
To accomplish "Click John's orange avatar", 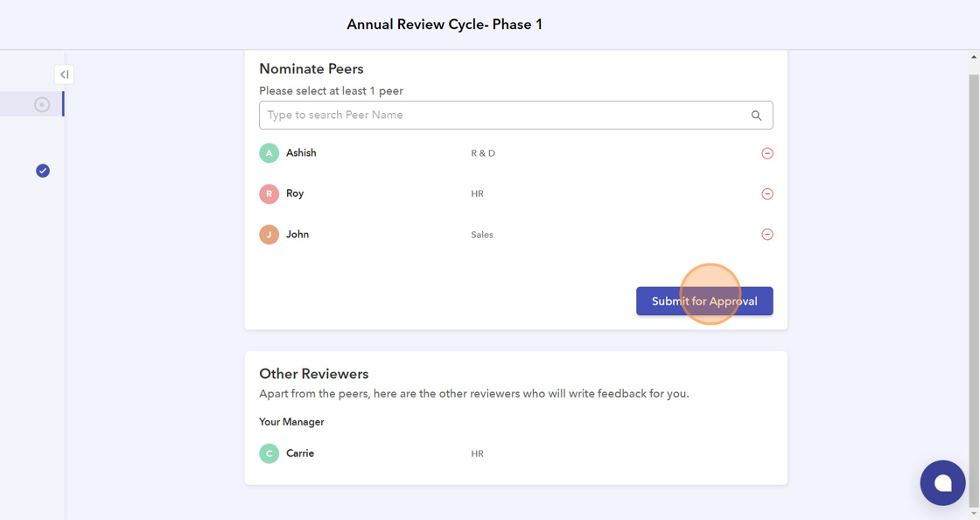I will pos(269,235).
